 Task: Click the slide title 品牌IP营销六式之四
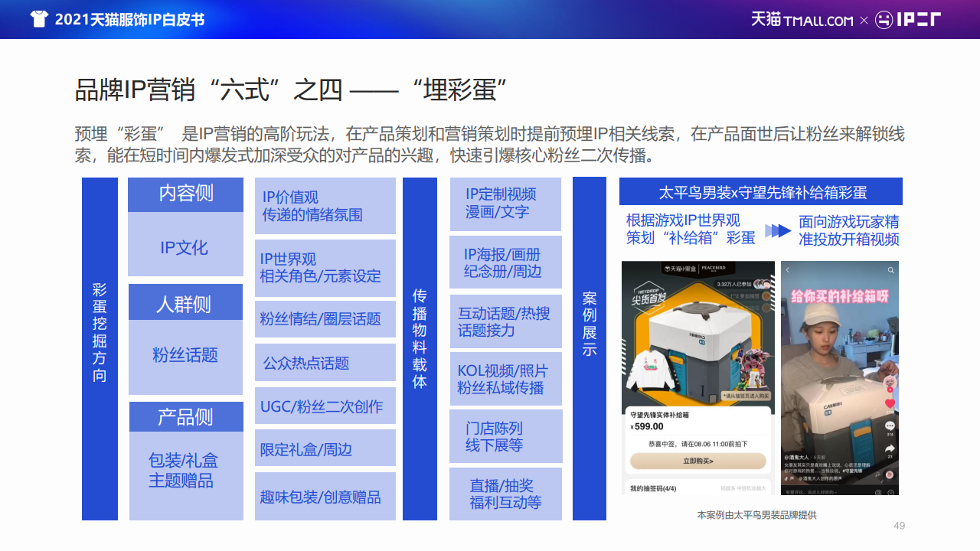pyautogui.click(x=292, y=90)
